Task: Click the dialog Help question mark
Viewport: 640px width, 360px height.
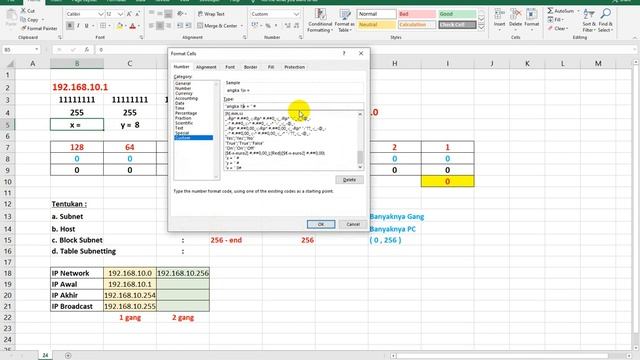Action: [344, 53]
